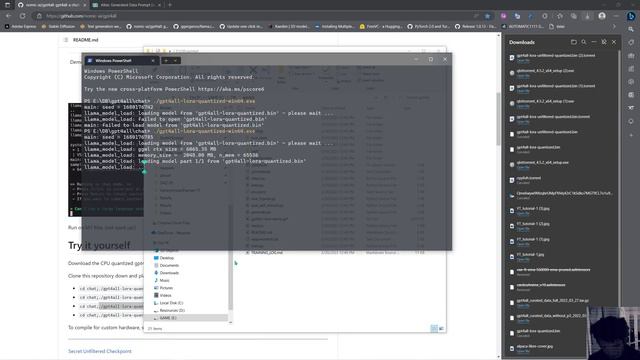640x360 pixels.
Task: Switch Explorer to details view
Action: pos(434,328)
